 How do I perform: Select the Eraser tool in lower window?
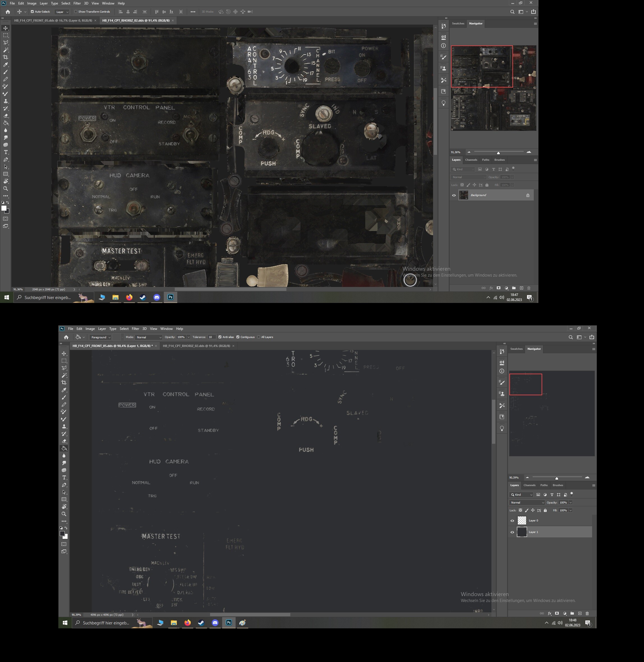click(64, 441)
